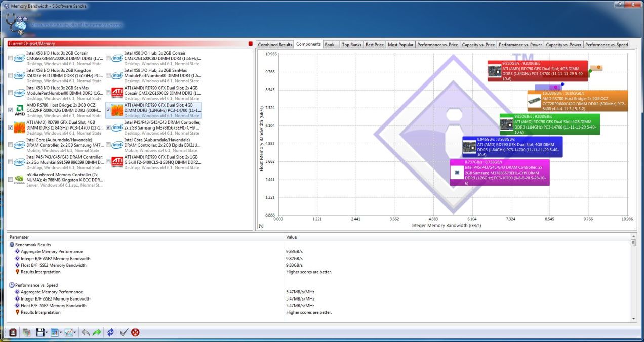Open the bar chart icon dropdown arrow
The height and width of the screenshot is (342, 644).
coord(61,333)
